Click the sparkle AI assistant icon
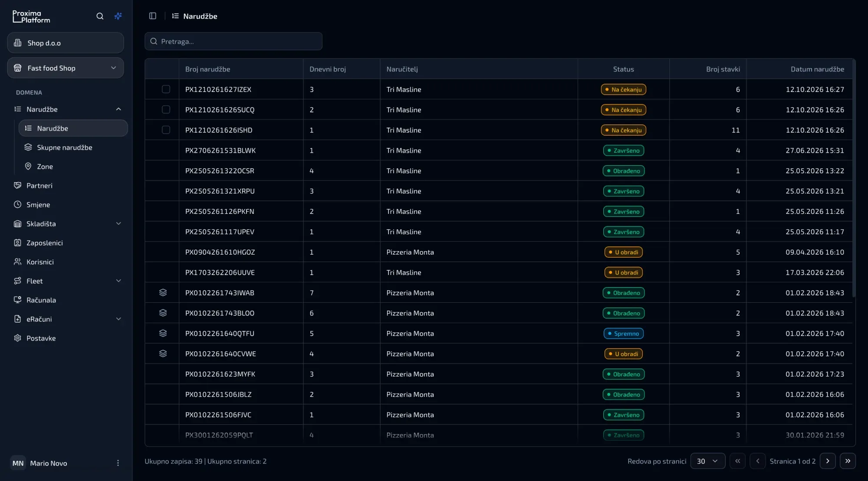Screen dimensions: 868x481 (118, 16)
